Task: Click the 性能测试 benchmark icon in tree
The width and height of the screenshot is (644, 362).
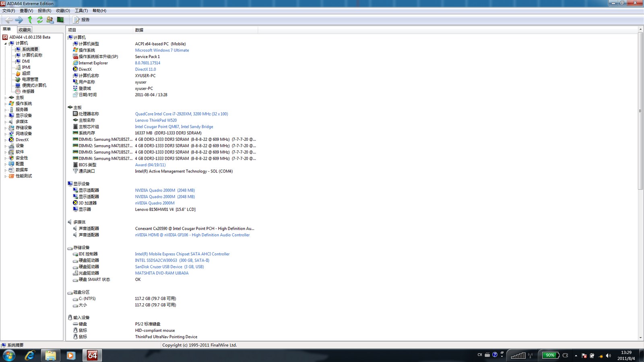Action: (x=11, y=176)
